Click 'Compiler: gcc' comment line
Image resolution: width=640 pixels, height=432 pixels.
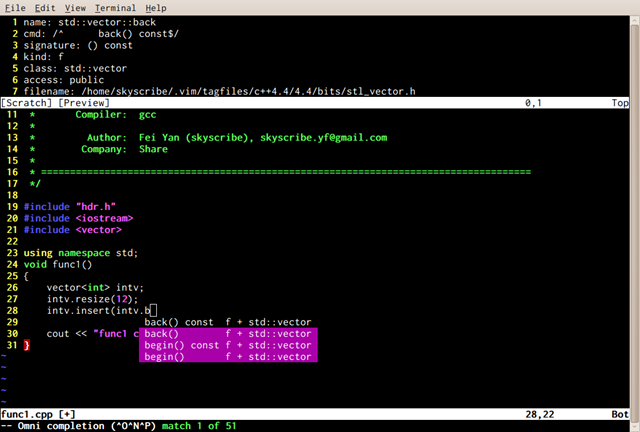(116, 114)
